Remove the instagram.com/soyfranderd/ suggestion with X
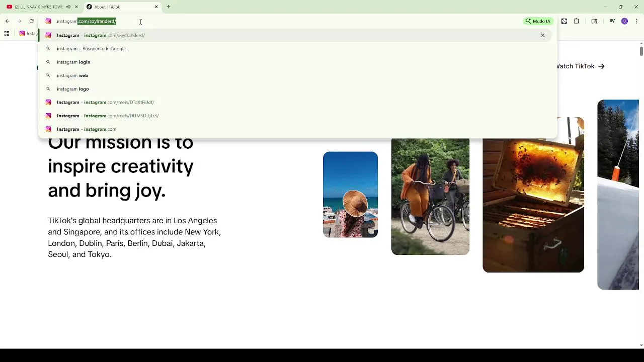 (543, 35)
